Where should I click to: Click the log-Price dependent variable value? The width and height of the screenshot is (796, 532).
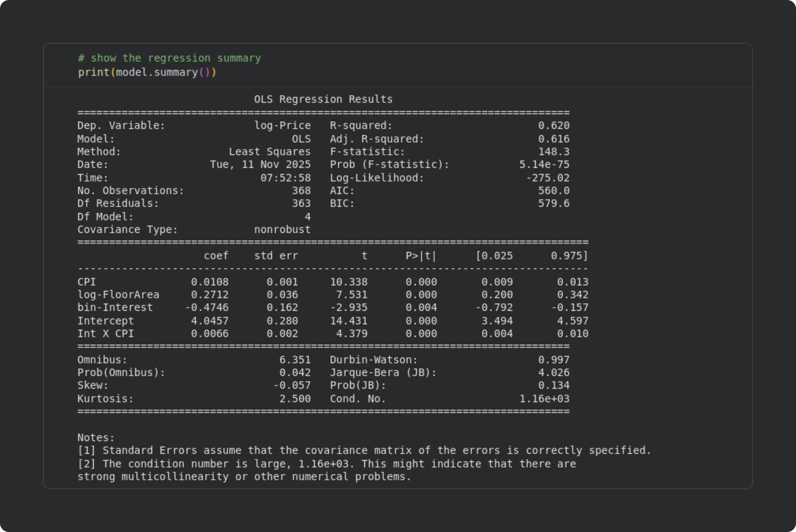pos(282,126)
